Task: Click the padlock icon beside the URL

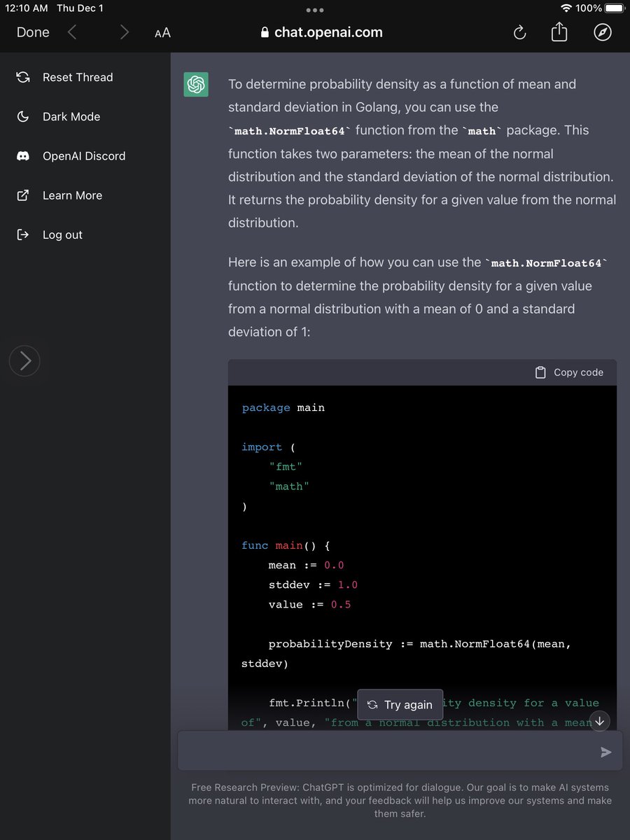Action: tap(265, 32)
